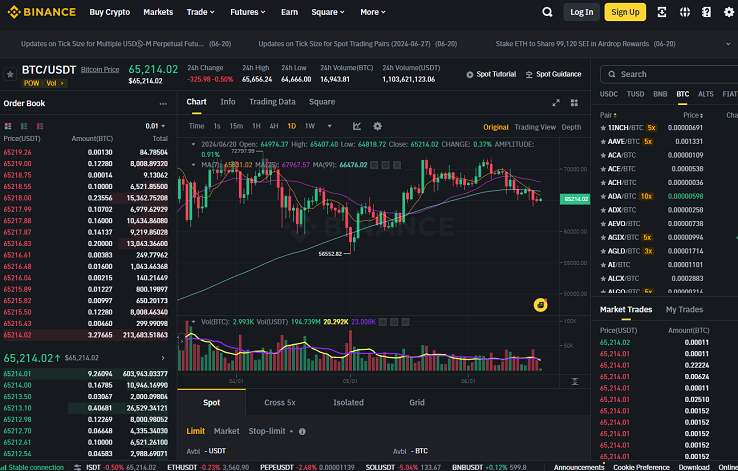Switch to the Trading Data tab

coord(272,102)
